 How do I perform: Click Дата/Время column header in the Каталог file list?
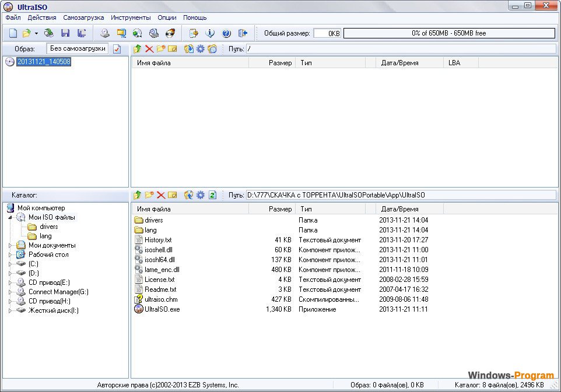[409, 209]
